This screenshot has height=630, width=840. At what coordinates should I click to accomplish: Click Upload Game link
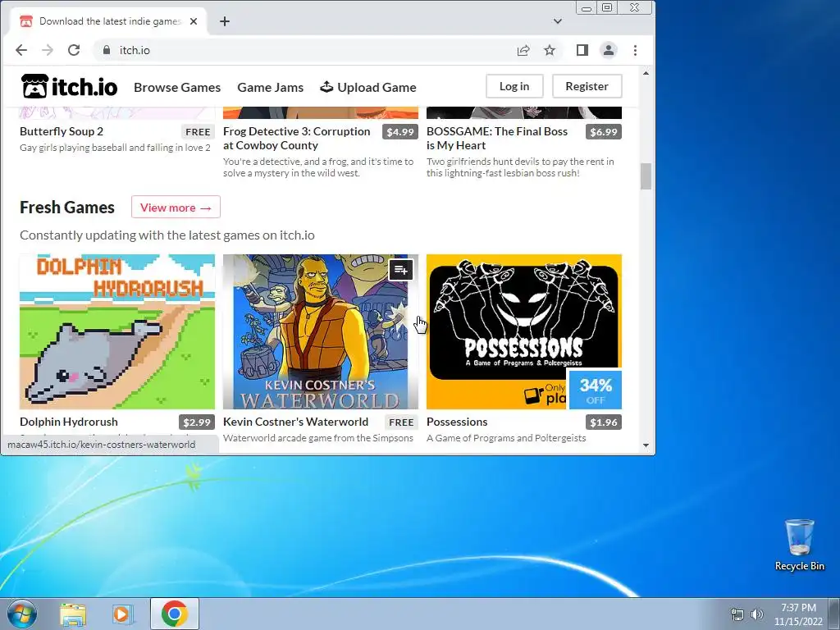click(x=368, y=87)
